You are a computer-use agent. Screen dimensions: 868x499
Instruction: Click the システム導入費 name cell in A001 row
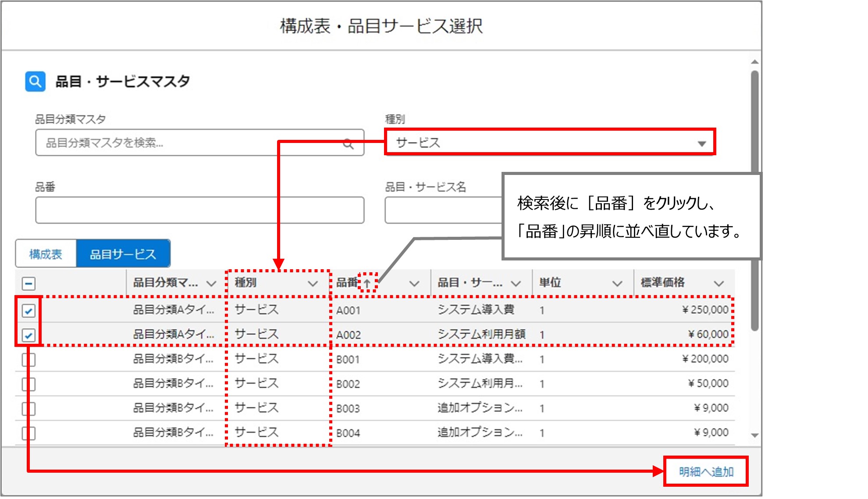[x=476, y=310]
